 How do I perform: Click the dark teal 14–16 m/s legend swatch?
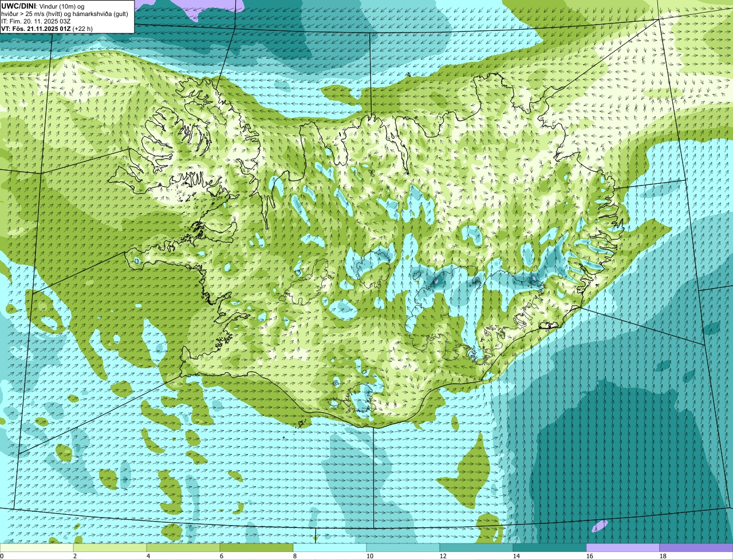tap(550, 548)
